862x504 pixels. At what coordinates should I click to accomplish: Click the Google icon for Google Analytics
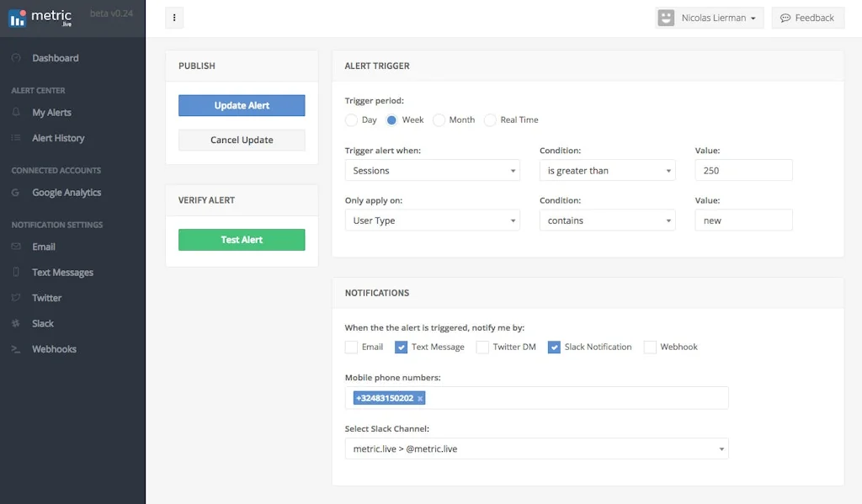coord(16,193)
